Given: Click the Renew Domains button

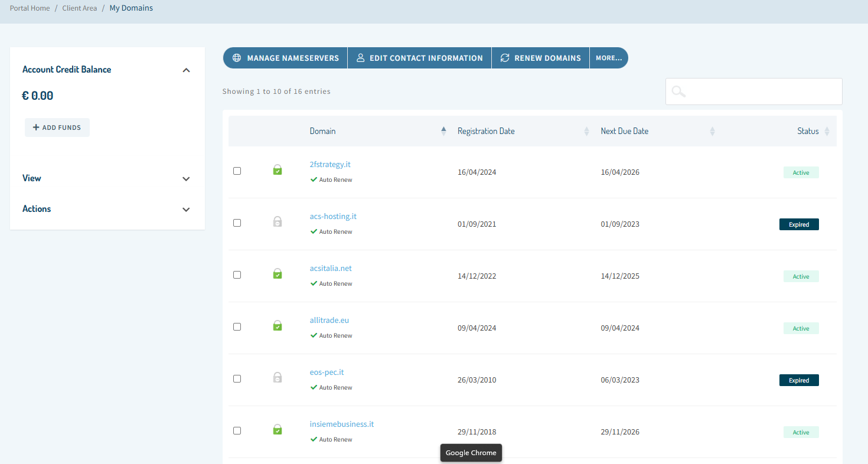Looking at the screenshot, I should coord(540,58).
